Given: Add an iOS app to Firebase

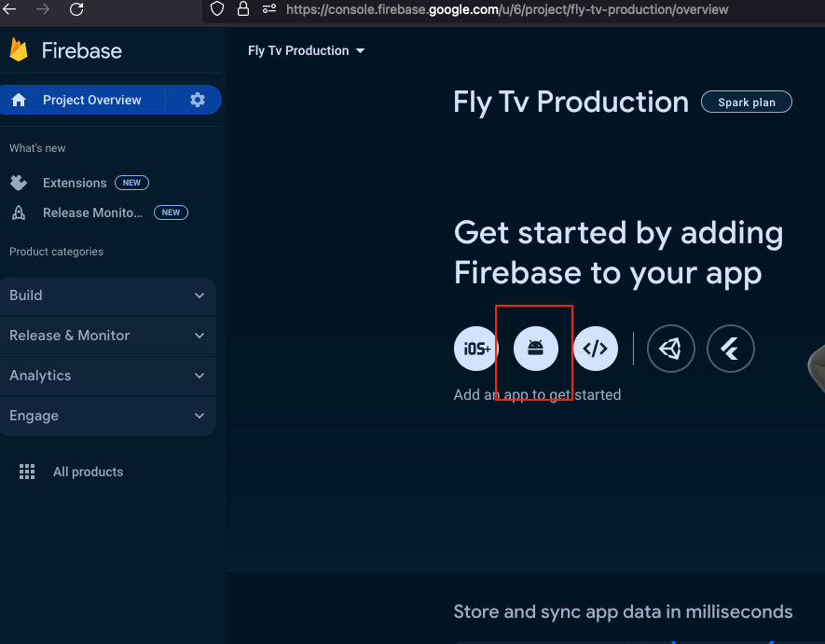Looking at the screenshot, I should (x=477, y=349).
